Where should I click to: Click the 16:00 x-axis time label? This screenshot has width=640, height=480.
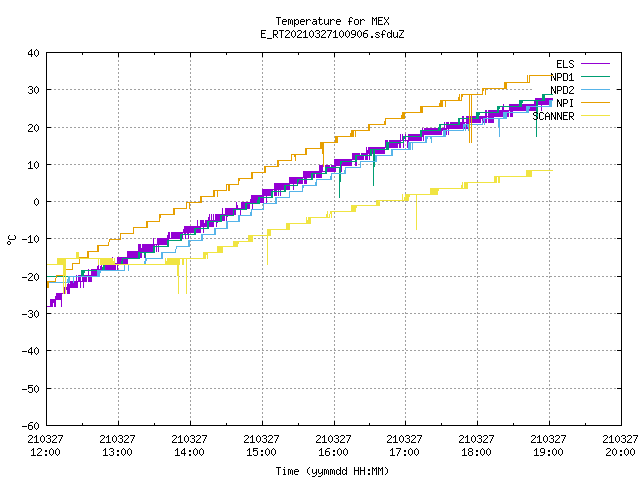pos(333,452)
